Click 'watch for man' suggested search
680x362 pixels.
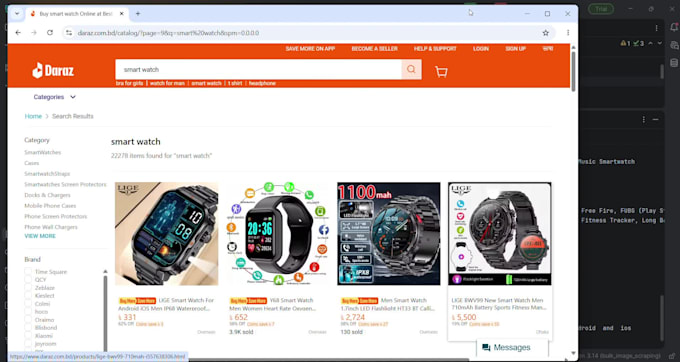pyautogui.click(x=167, y=83)
